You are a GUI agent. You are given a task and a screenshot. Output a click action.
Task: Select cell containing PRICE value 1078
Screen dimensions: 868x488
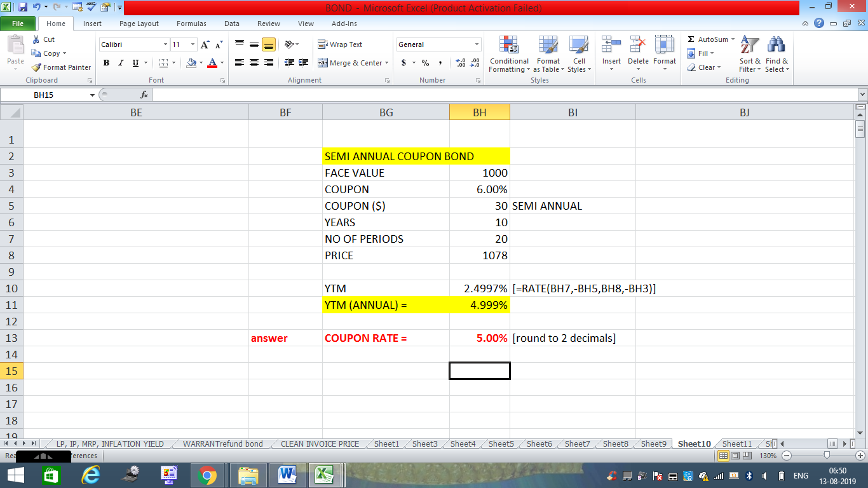pos(479,255)
